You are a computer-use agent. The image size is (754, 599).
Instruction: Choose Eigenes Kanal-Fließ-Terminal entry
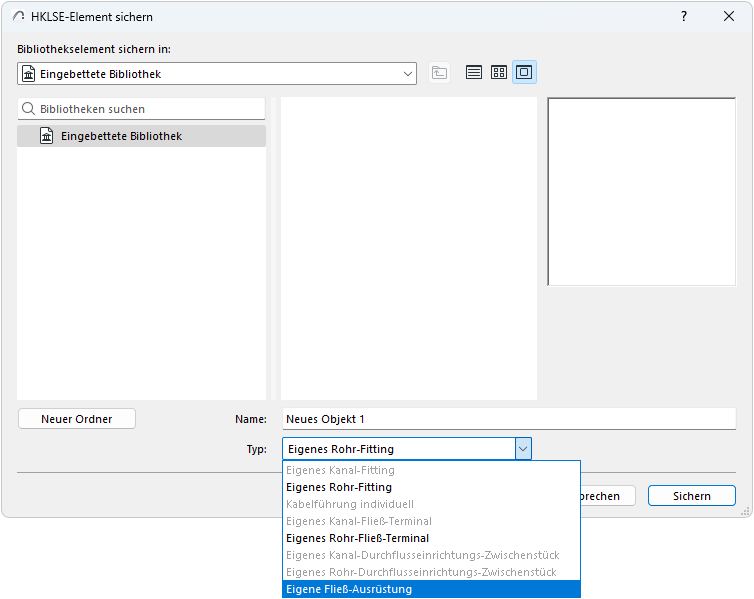click(x=431, y=521)
